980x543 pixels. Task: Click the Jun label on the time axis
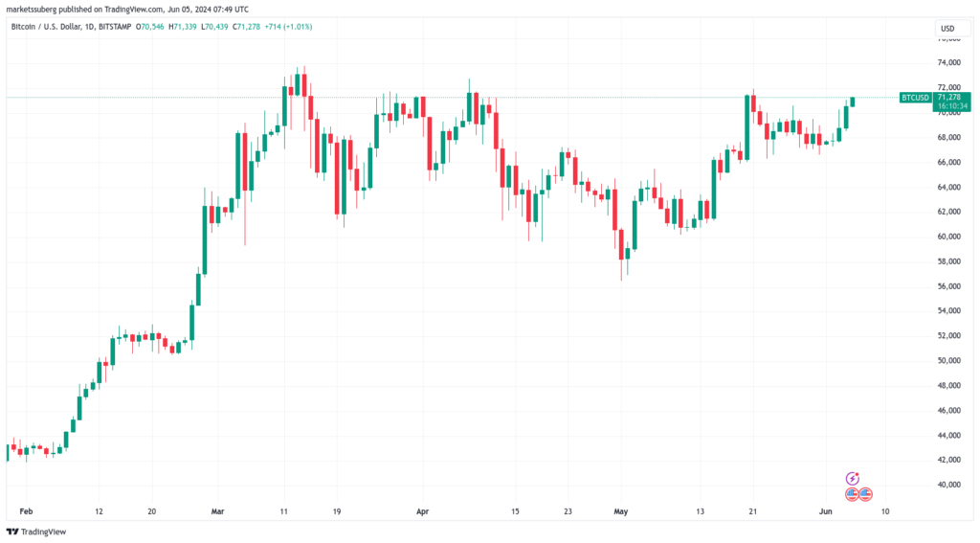click(826, 511)
